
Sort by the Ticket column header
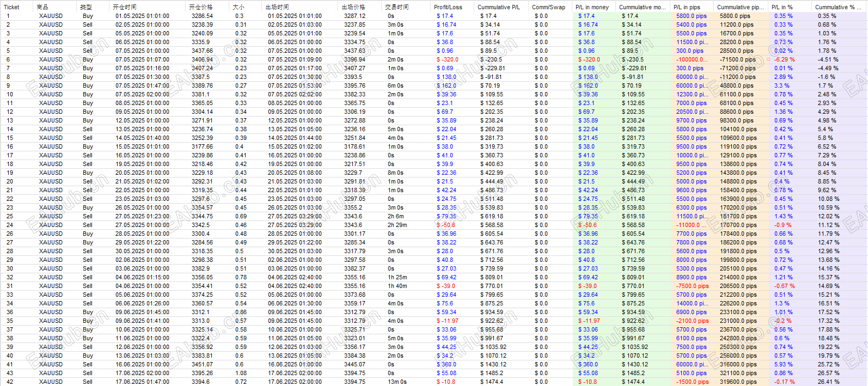coord(11,7)
